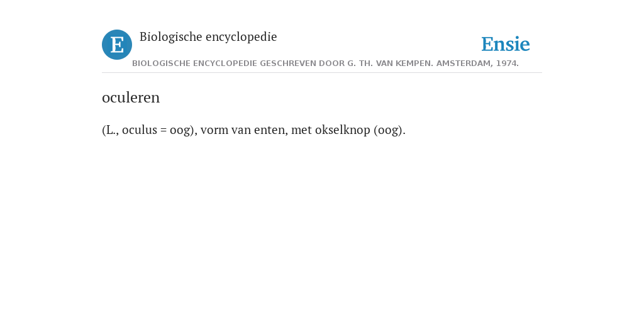Click the horizontal divider under the header
The width and height of the screenshot is (644, 322).
[322, 73]
